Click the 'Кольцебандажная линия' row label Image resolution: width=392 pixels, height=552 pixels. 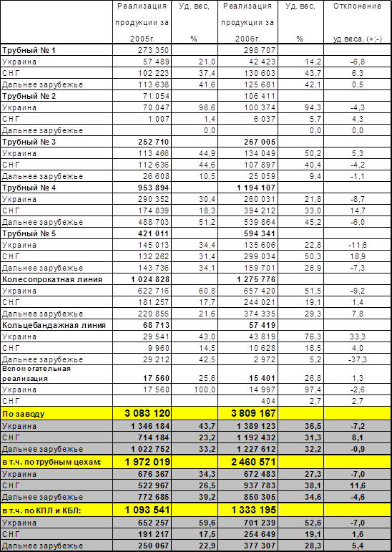click(x=54, y=325)
